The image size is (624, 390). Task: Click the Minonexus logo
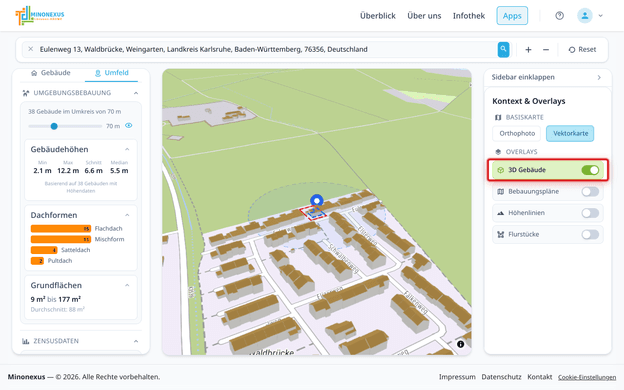[40, 16]
